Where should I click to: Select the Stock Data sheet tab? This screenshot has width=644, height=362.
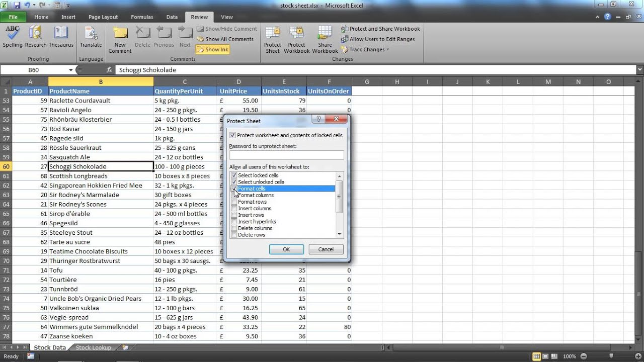[50, 347]
